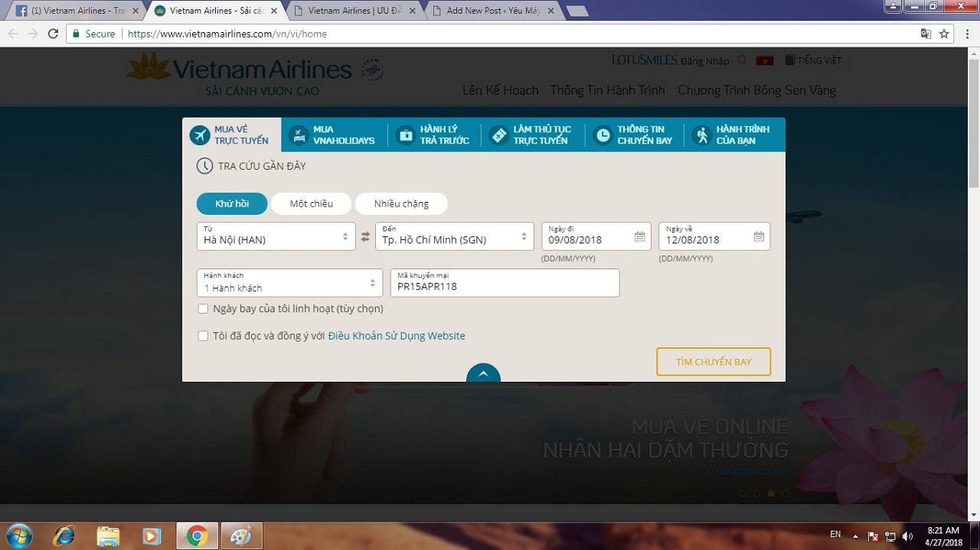Click the swap origin and destination arrows
The image size is (980, 550).
click(x=365, y=236)
